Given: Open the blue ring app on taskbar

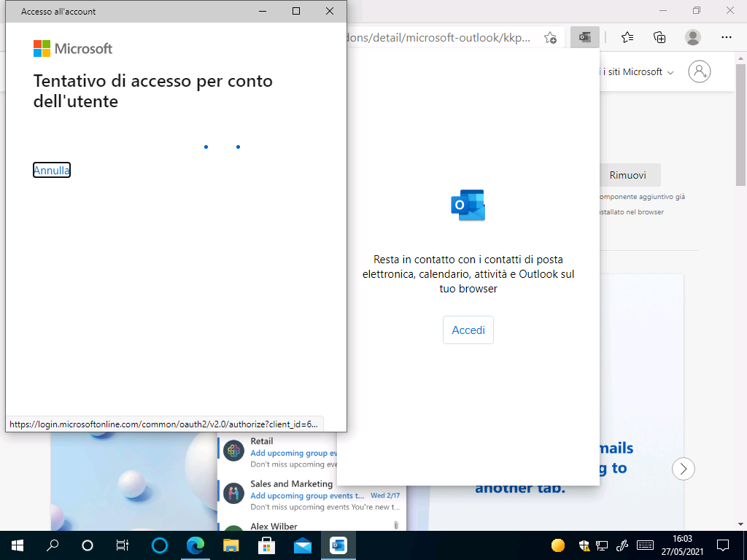Looking at the screenshot, I should [x=160, y=545].
